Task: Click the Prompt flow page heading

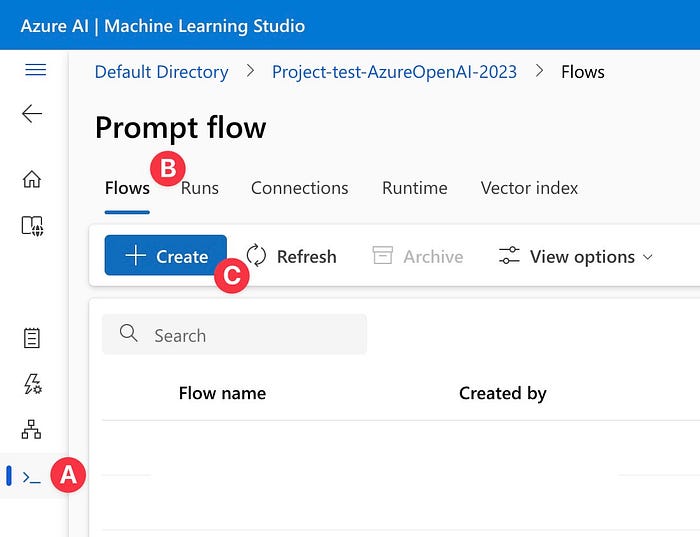Action: [x=181, y=128]
